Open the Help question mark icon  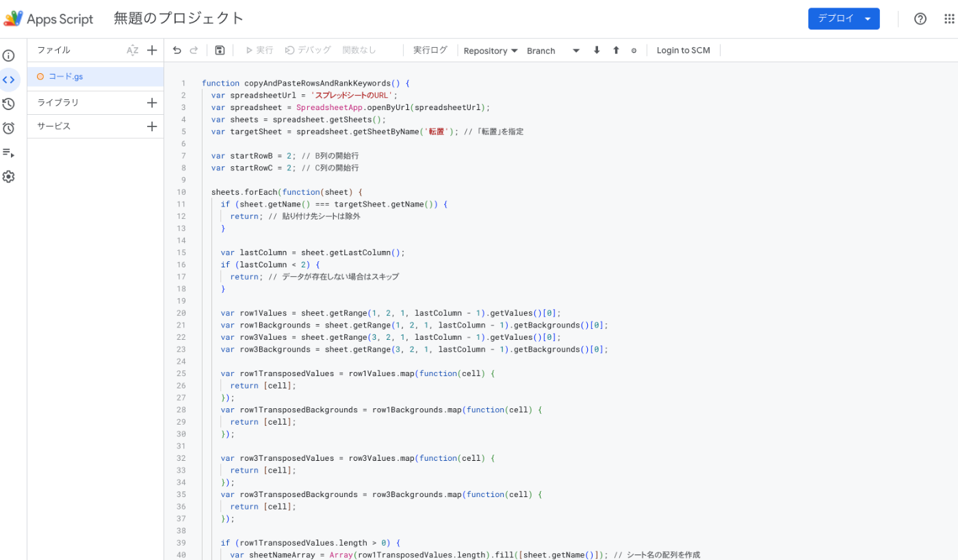click(920, 18)
